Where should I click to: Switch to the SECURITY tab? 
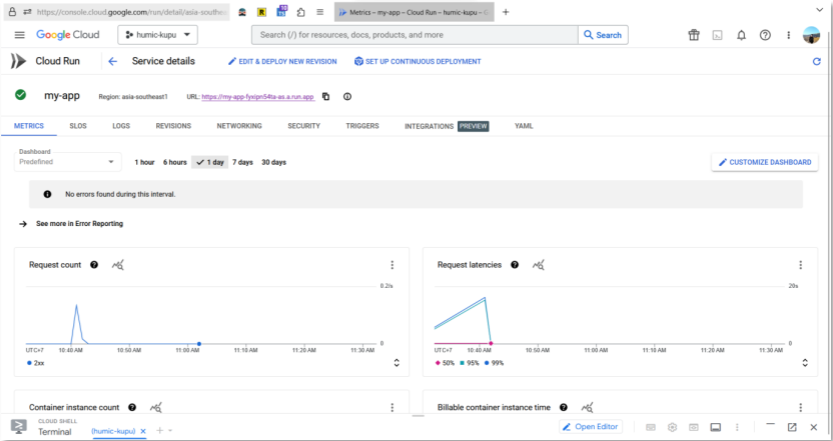304,126
